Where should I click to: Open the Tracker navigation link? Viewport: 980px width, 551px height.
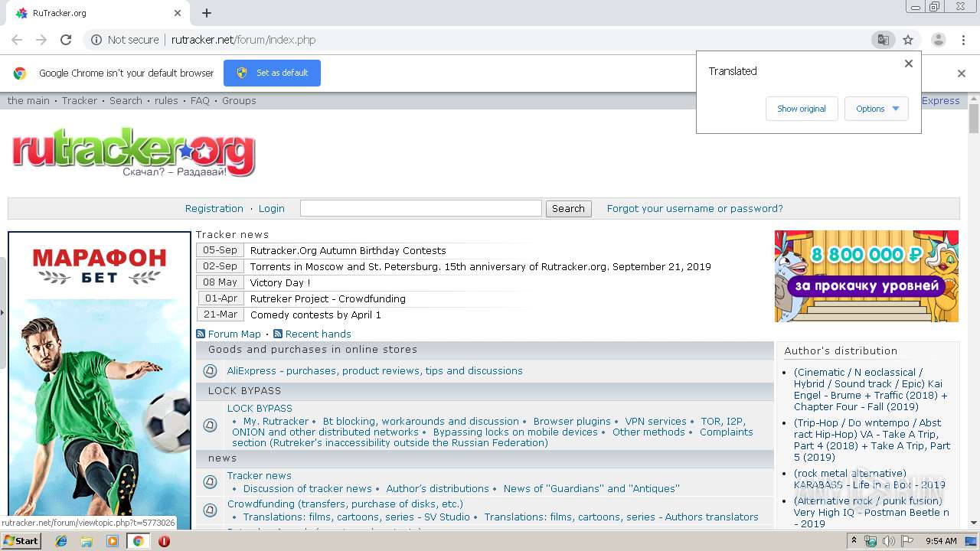(x=80, y=101)
